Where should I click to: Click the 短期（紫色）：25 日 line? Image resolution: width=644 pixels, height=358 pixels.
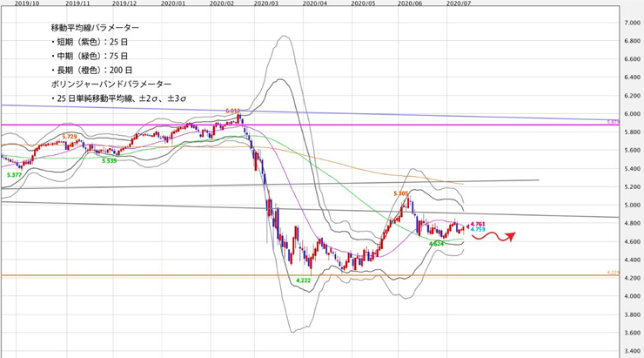click(90, 42)
